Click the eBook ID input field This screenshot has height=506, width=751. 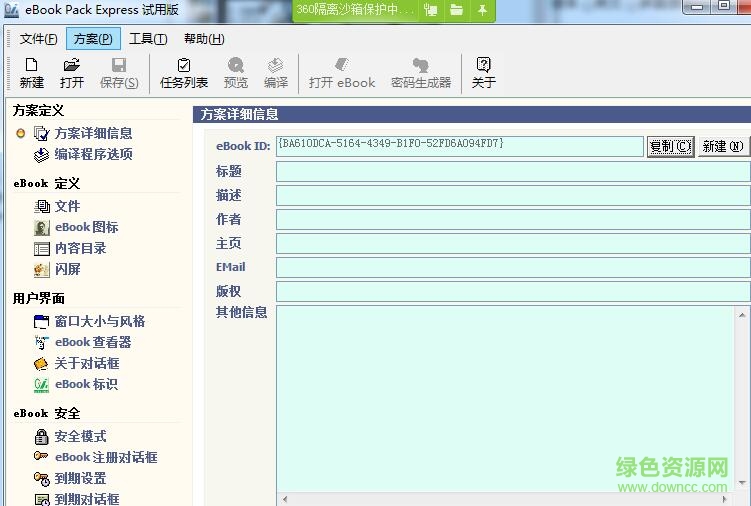(459, 146)
